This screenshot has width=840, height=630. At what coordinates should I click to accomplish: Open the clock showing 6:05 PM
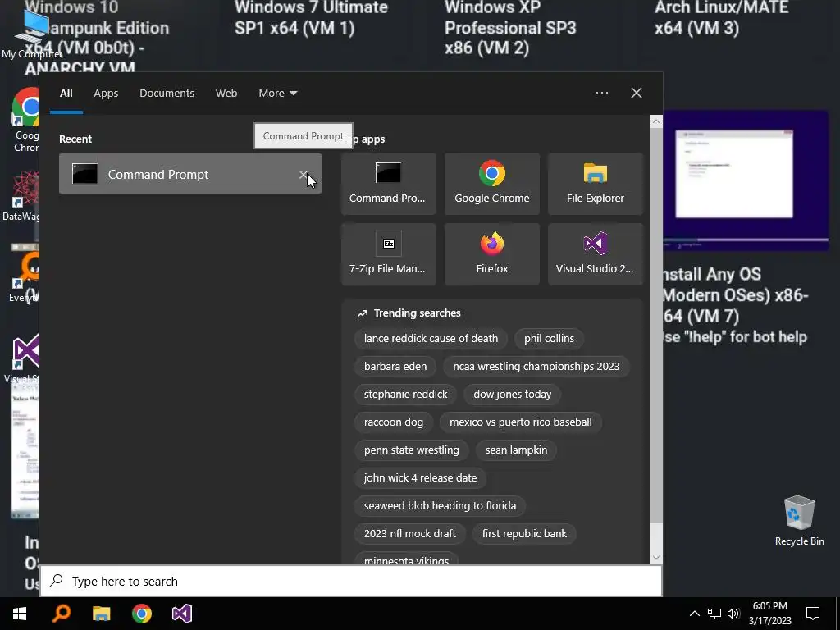(x=769, y=614)
